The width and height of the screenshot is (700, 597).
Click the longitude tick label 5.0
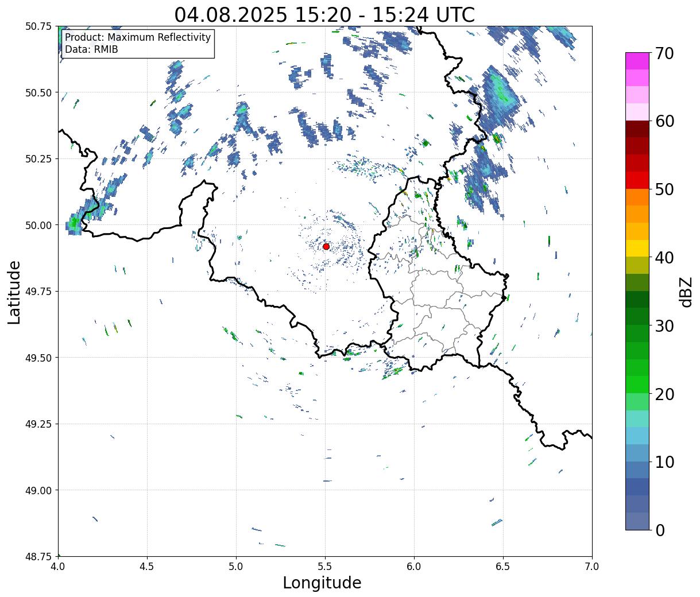coord(236,567)
